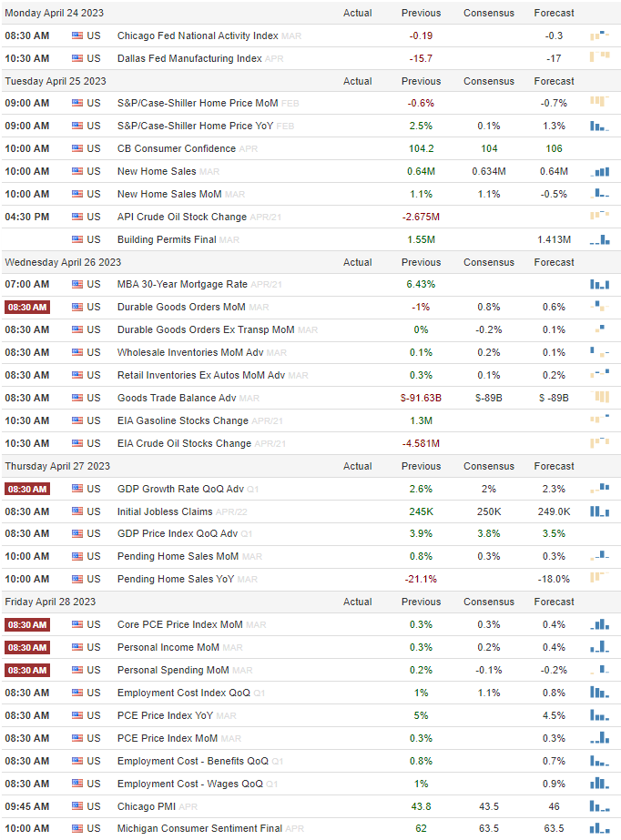Open the Chicago PMI link
Viewport: 621px width, 840px height.
[147, 806]
